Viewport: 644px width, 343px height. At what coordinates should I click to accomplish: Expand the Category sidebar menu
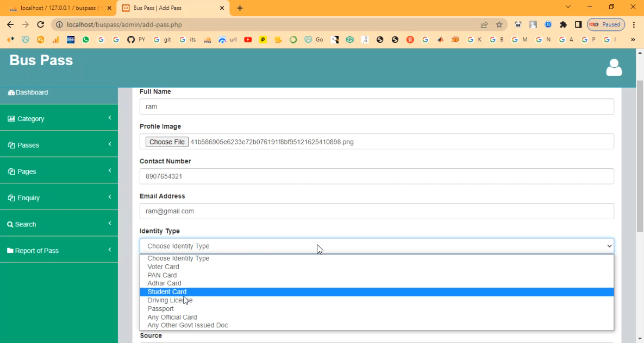pyautogui.click(x=59, y=118)
